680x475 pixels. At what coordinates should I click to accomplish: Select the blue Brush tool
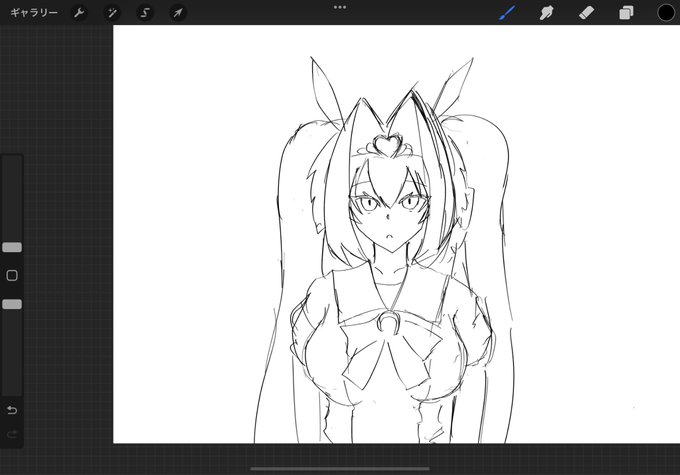pos(507,13)
